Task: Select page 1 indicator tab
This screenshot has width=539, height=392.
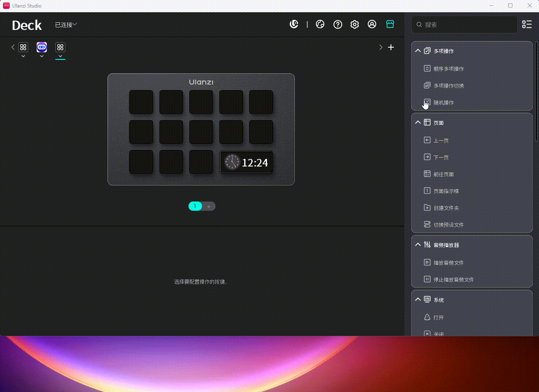Action: tap(195, 206)
